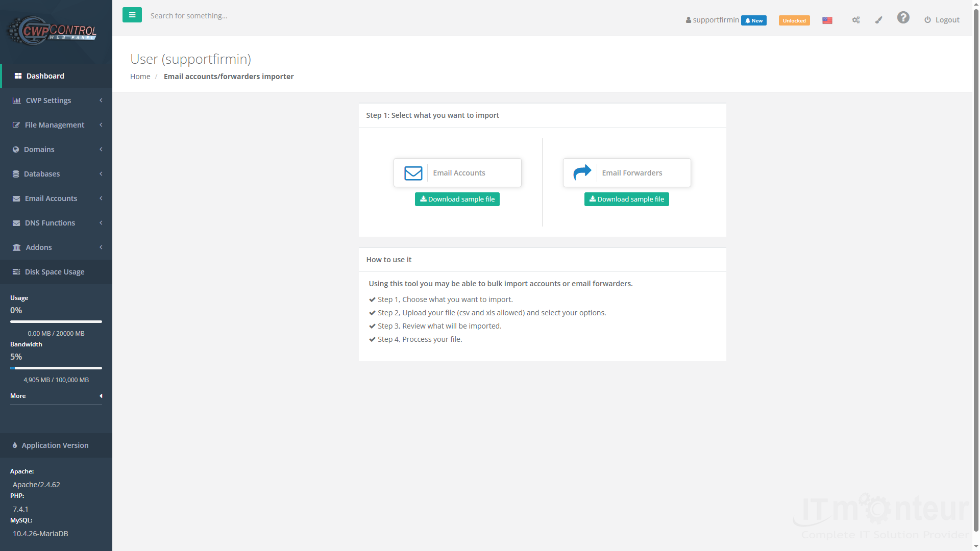Click the green hamburger menu toggle
The image size is (980, 551).
tap(132, 15)
